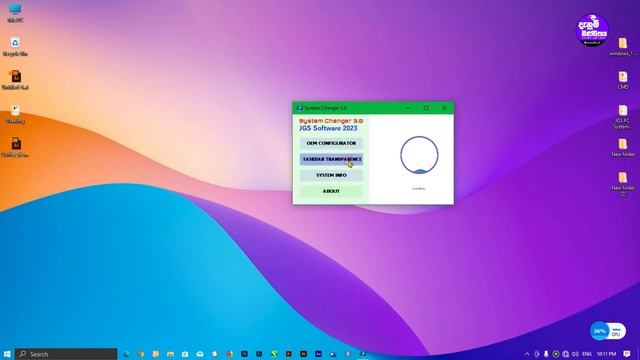Image resolution: width=640 pixels, height=360 pixels.
Task: Switch the ENG input language indicator
Action: 587,354
